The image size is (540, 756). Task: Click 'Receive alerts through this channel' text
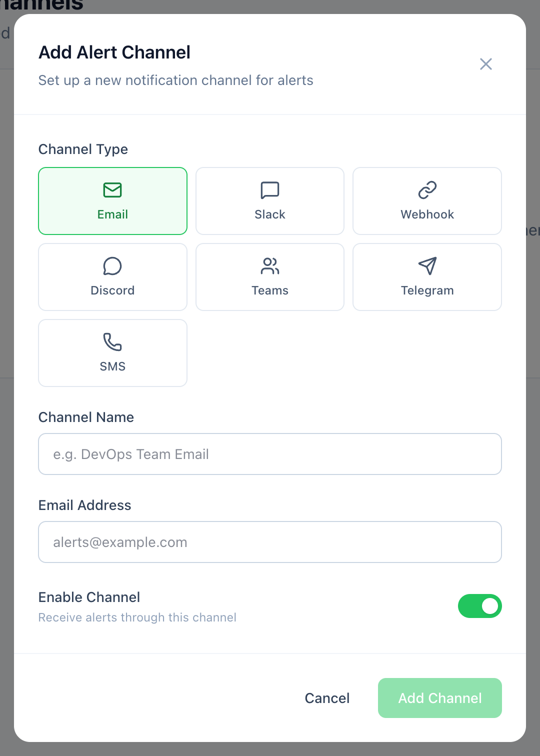137,617
